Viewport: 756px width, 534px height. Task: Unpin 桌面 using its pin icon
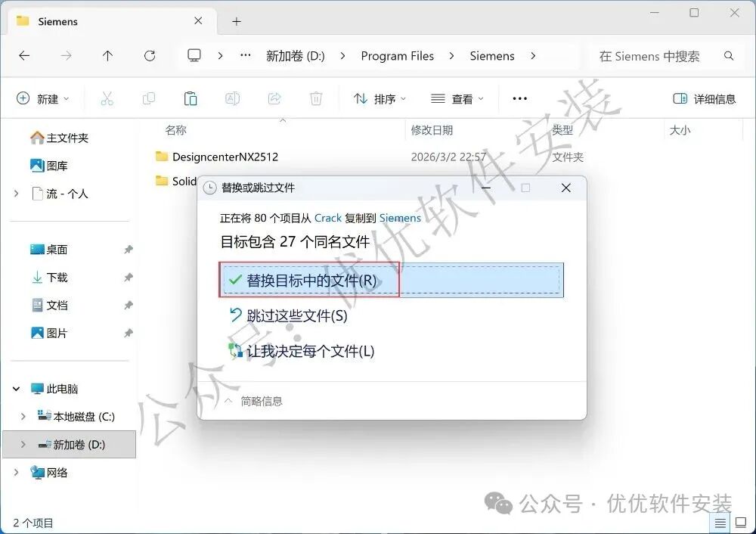pos(129,250)
